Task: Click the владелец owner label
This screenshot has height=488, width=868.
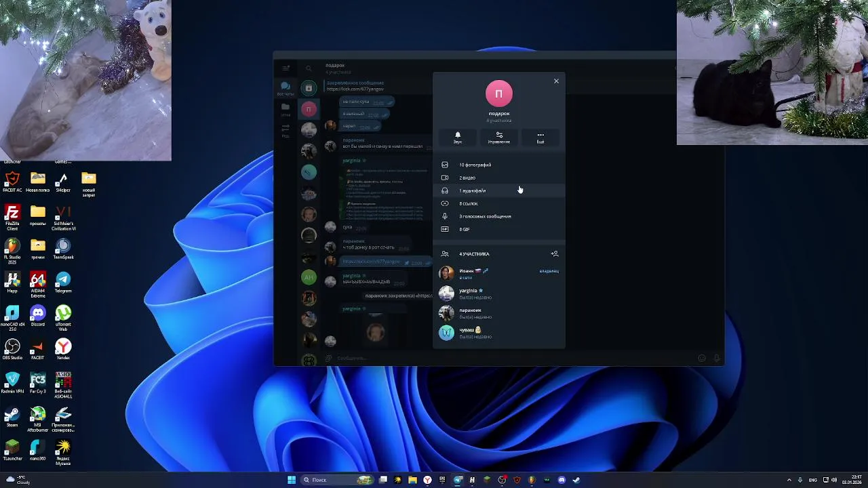Action: [549, 271]
